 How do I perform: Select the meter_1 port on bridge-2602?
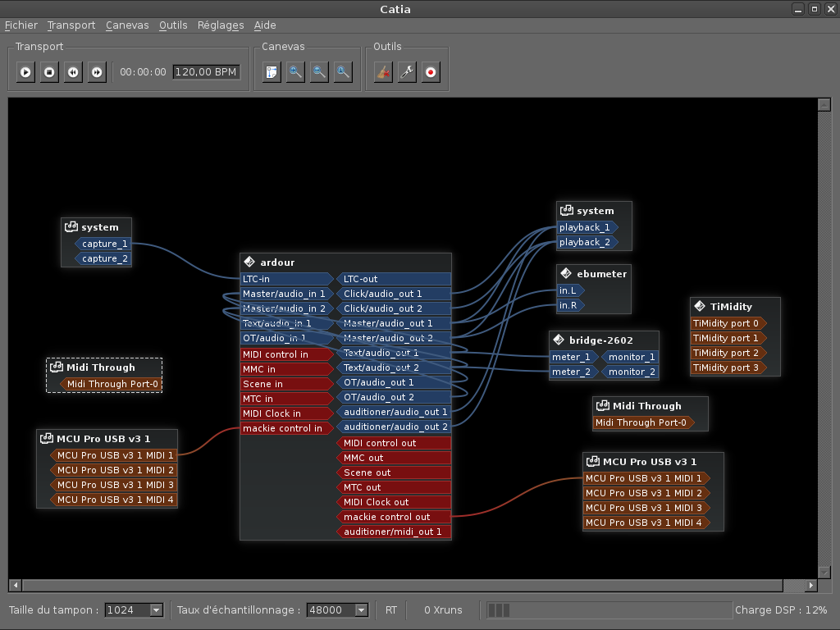(x=573, y=357)
